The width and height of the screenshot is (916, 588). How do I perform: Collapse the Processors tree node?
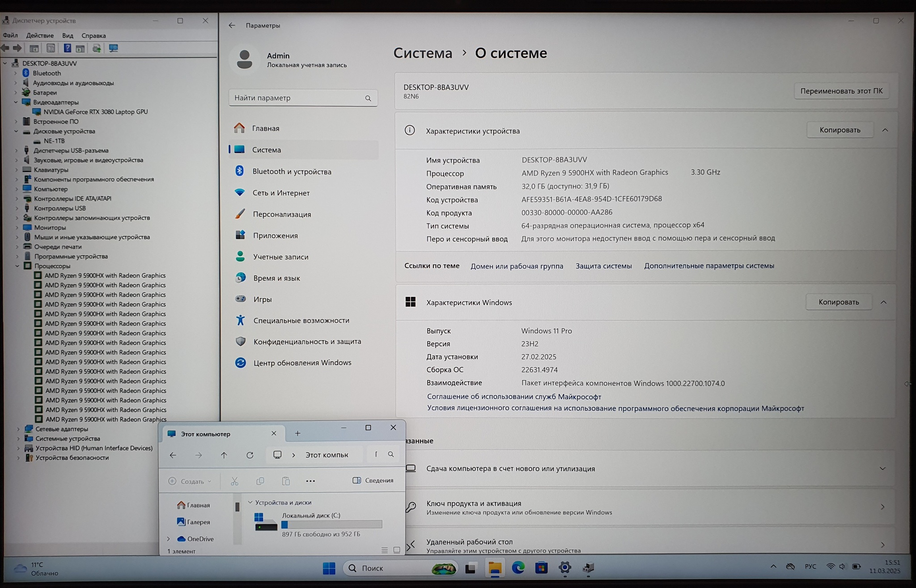[x=17, y=266]
